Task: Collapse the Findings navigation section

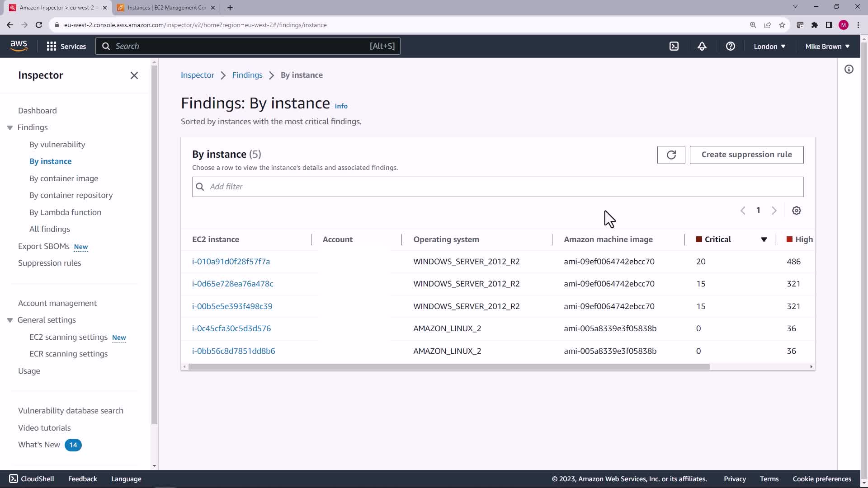Action: [x=10, y=128]
